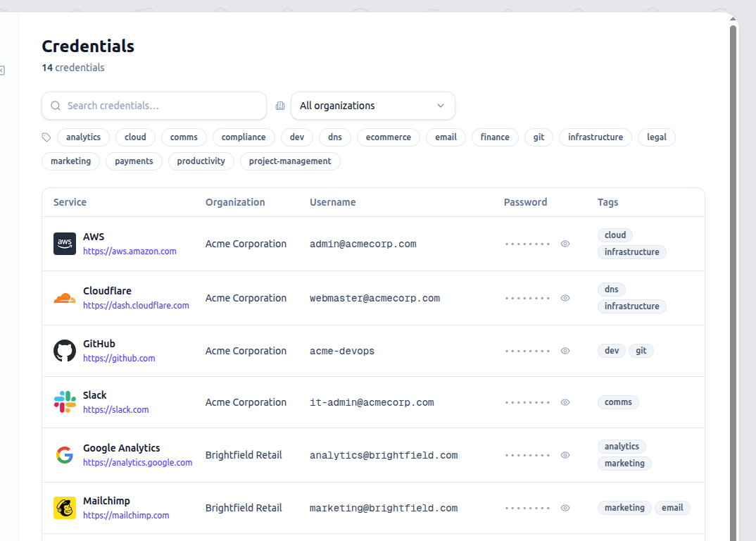Click the Cloudflare logo icon
The height and width of the screenshot is (541, 756).
click(x=65, y=298)
